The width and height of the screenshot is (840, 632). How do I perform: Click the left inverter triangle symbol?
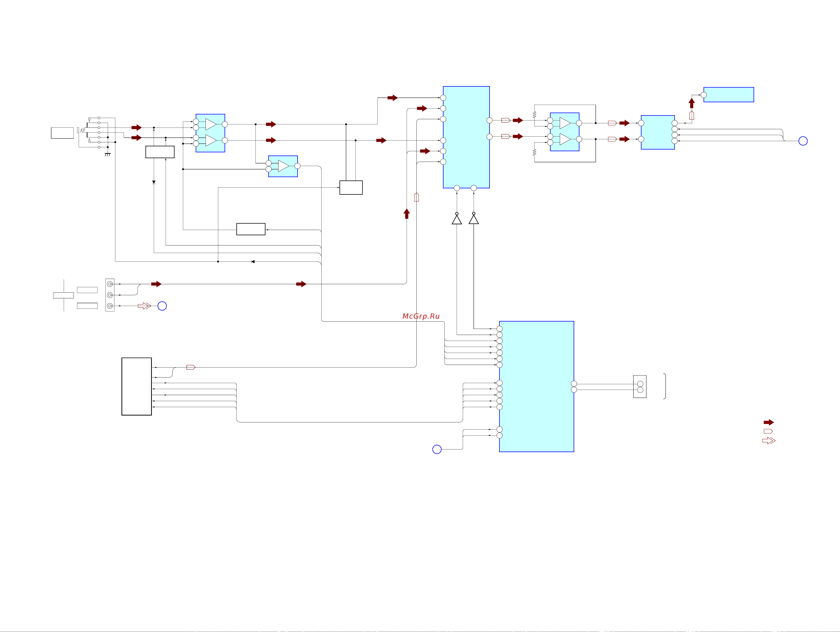(457, 219)
